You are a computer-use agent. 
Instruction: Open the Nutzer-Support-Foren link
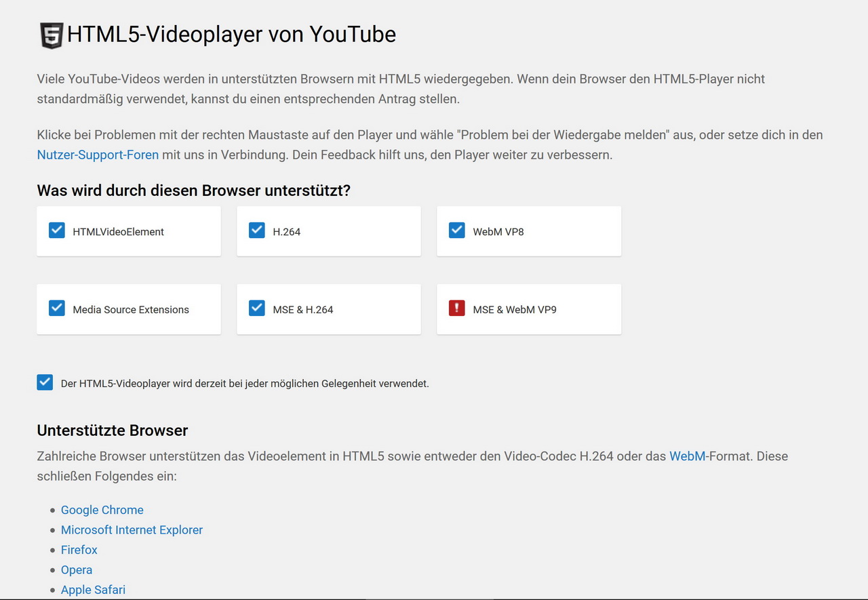[98, 155]
